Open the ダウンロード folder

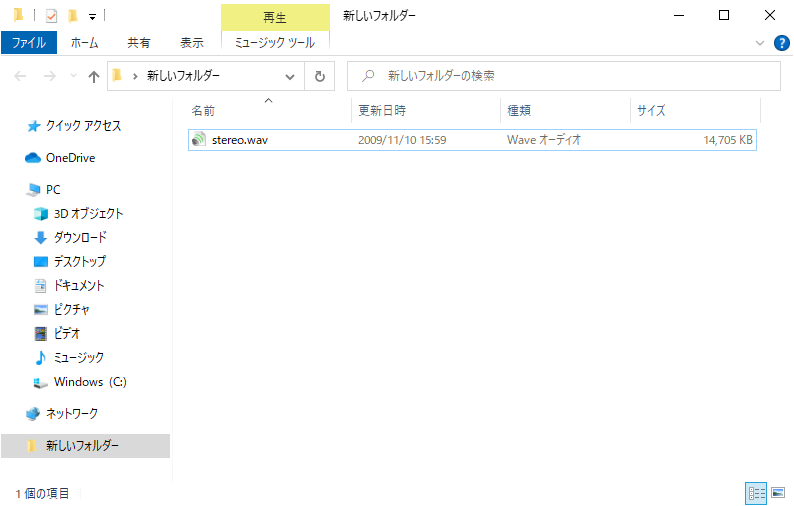[81, 238]
